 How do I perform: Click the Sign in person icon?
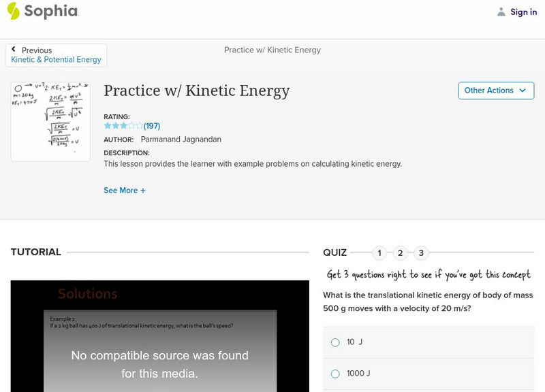(500, 12)
